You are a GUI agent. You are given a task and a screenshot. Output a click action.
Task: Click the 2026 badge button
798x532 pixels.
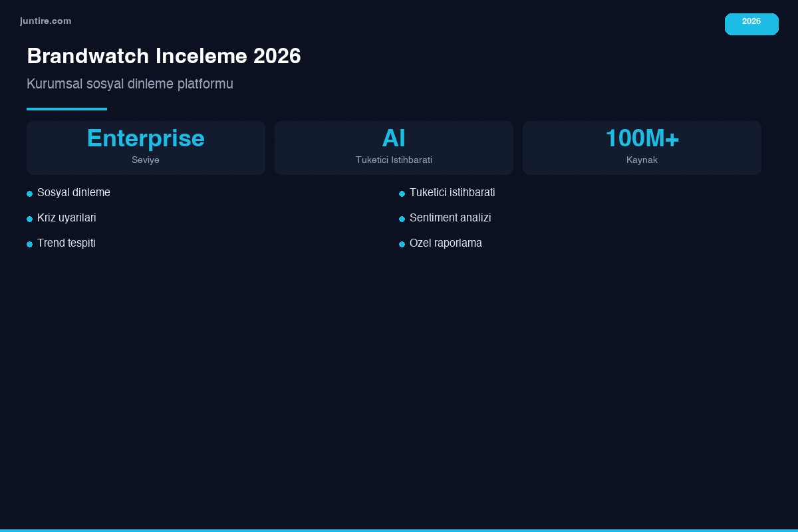coord(751,24)
